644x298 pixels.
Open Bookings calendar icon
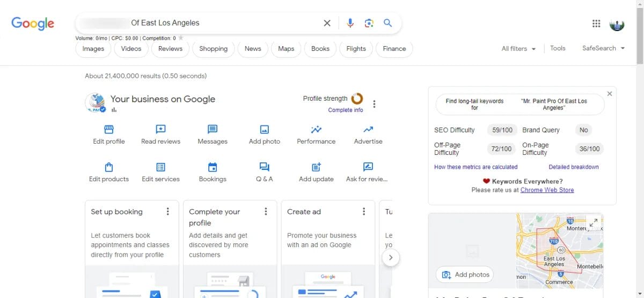213,167
